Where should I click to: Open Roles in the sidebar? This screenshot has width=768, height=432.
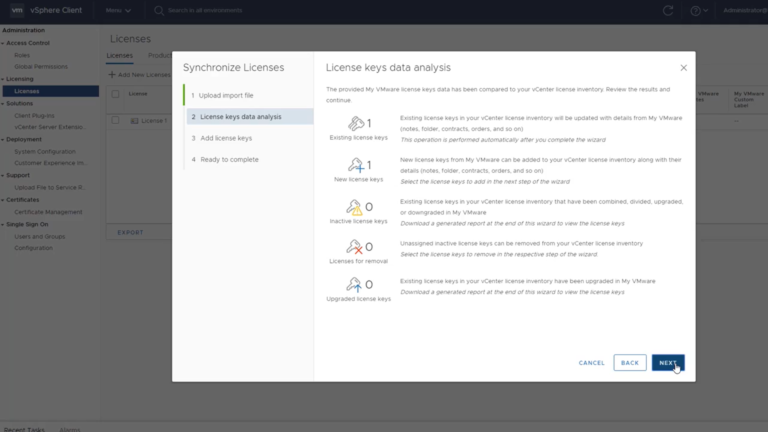point(22,55)
